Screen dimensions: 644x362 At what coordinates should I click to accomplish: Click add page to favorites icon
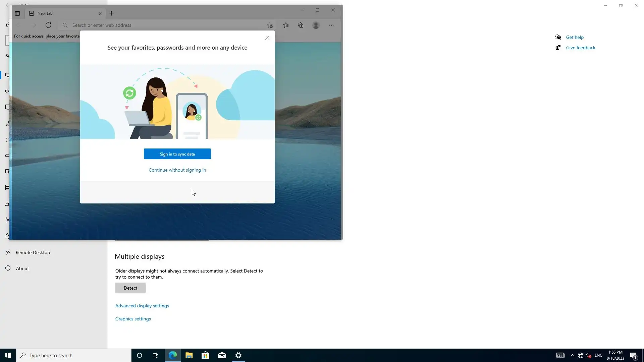(x=270, y=25)
